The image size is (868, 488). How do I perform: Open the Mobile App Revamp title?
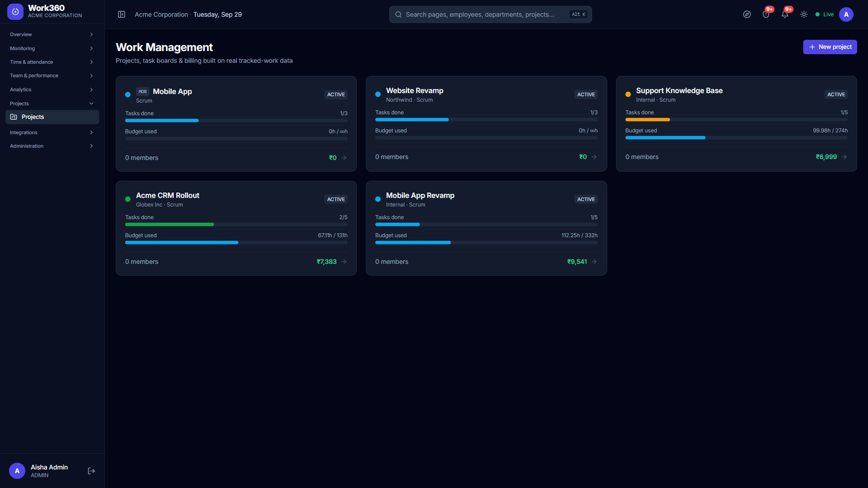(x=420, y=195)
